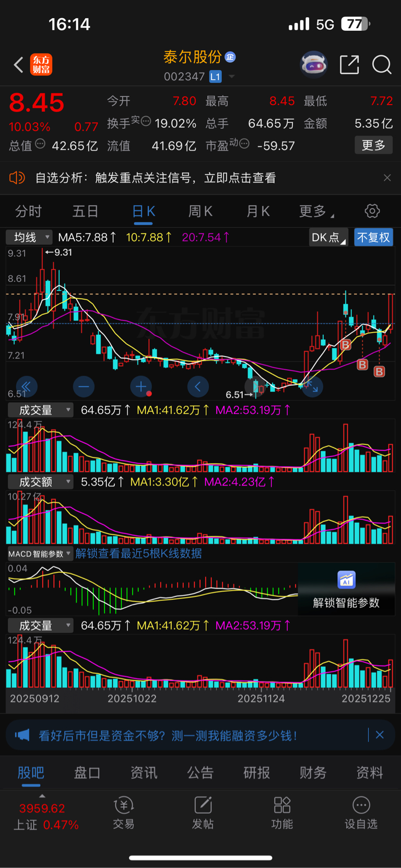Open the first 成交量 indicator dropdown
This screenshot has height=868, width=401.
tap(40, 410)
